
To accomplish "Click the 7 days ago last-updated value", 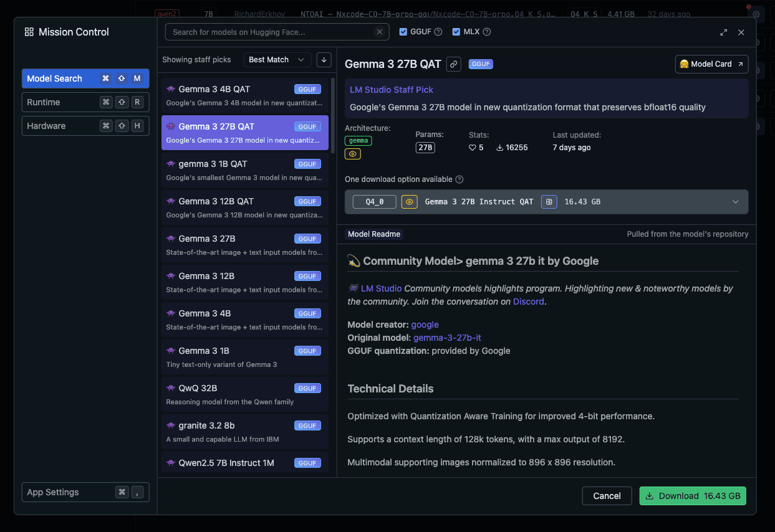I will (572, 148).
